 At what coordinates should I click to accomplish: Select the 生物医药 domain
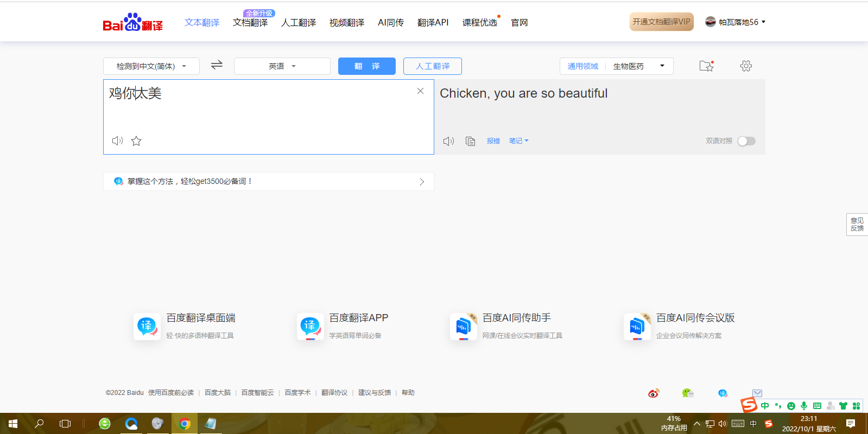click(629, 66)
